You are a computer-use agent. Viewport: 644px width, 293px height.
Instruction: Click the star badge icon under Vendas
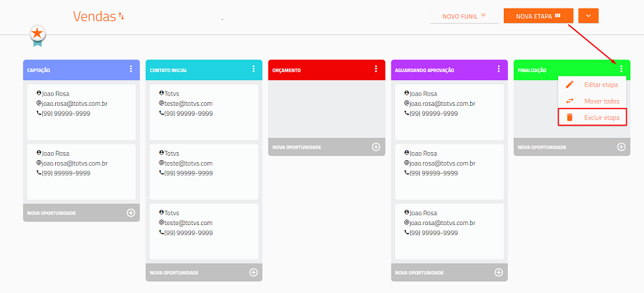[37, 35]
